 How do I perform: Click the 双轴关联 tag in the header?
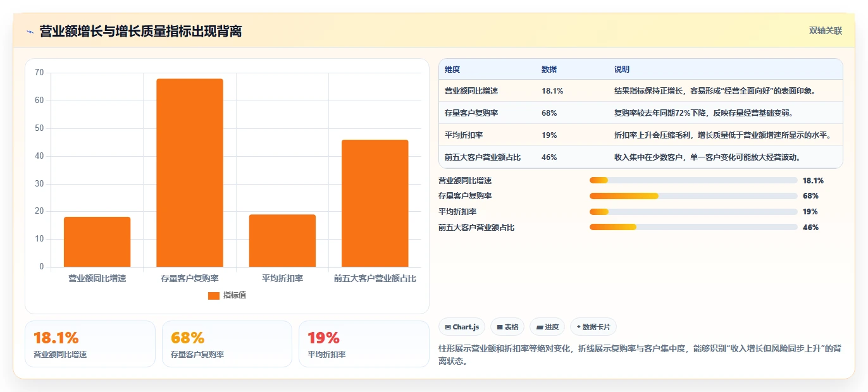(x=826, y=30)
